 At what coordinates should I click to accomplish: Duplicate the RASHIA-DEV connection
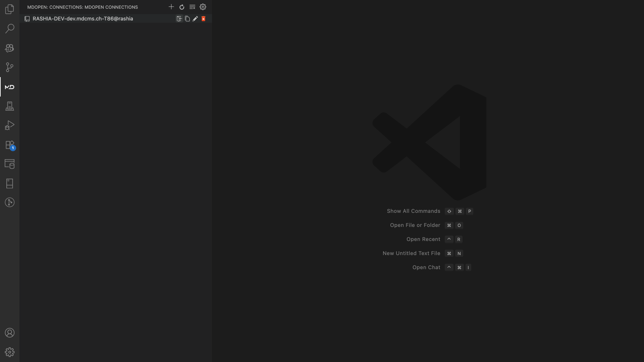(x=187, y=19)
